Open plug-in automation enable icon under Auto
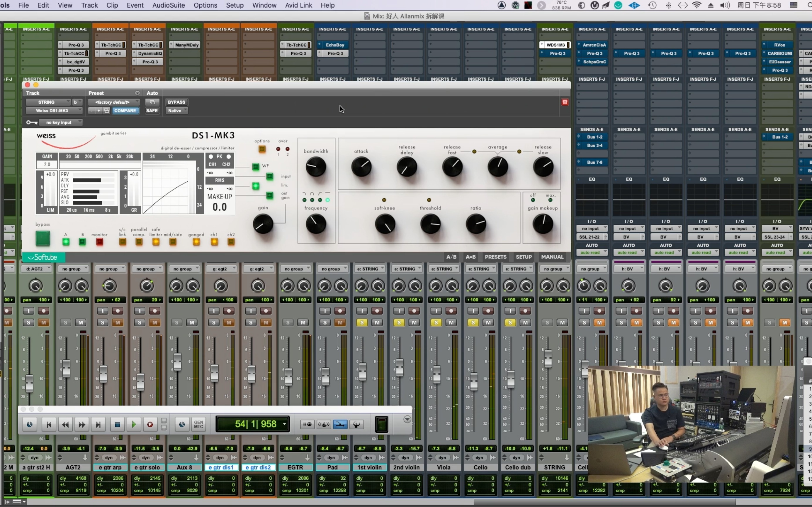 pyautogui.click(x=152, y=102)
